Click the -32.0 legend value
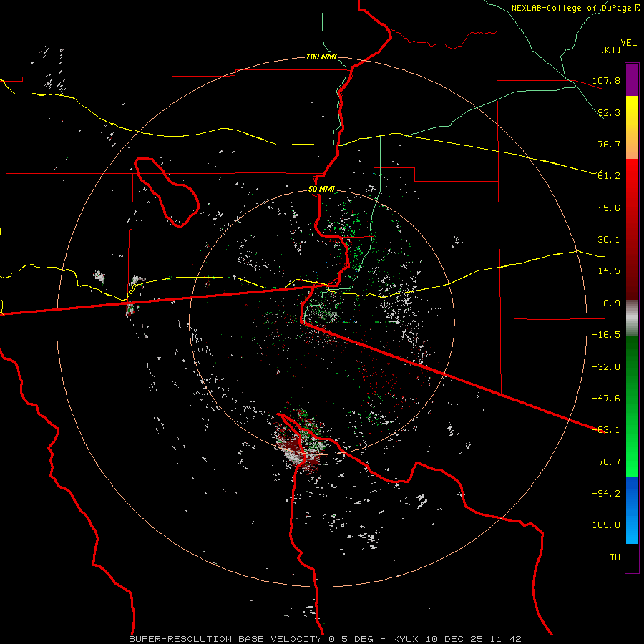This screenshot has width=644, height=644. (x=606, y=367)
